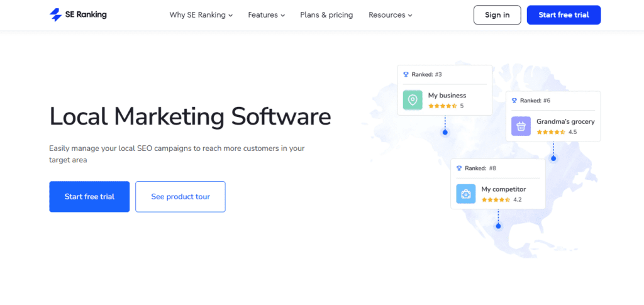The height and width of the screenshot is (305, 644).
Task: Expand the Resources dropdown menu
Action: pos(390,15)
